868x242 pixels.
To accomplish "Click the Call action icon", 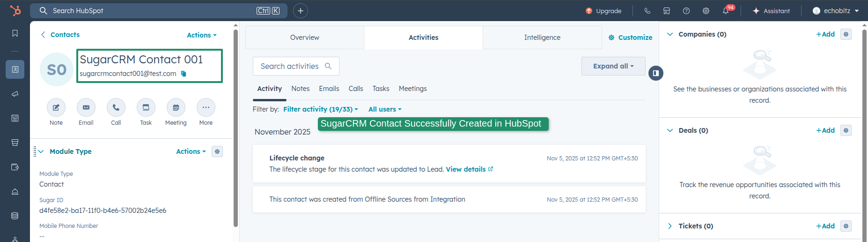I will point(116,107).
